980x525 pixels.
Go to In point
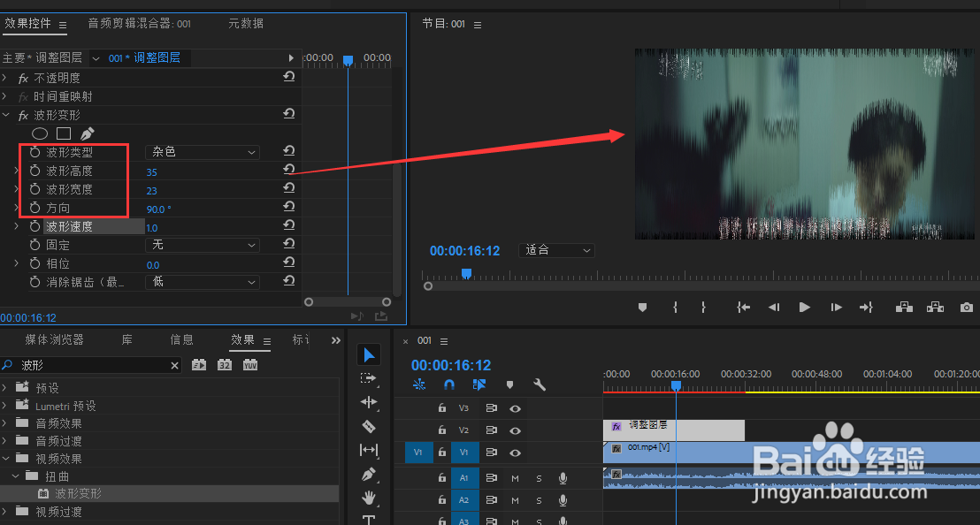(743, 308)
